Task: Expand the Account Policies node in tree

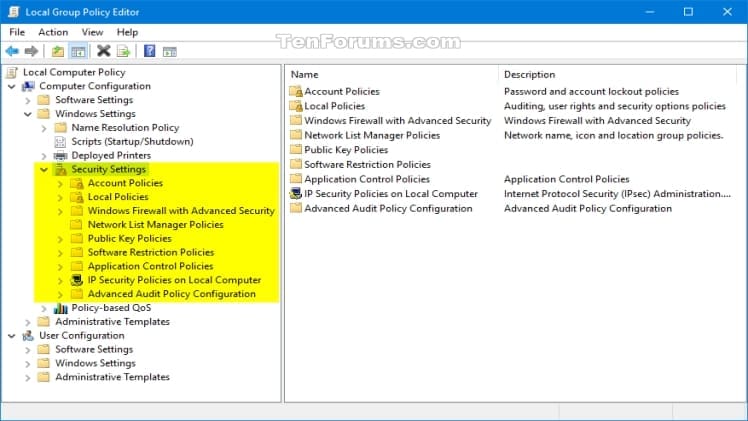Action: (x=60, y=184)
